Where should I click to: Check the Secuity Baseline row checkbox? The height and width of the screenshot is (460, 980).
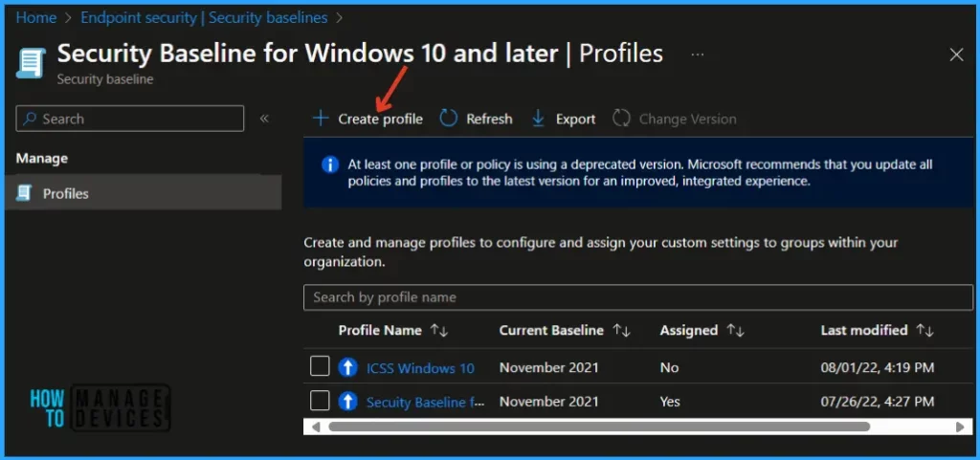320,402
